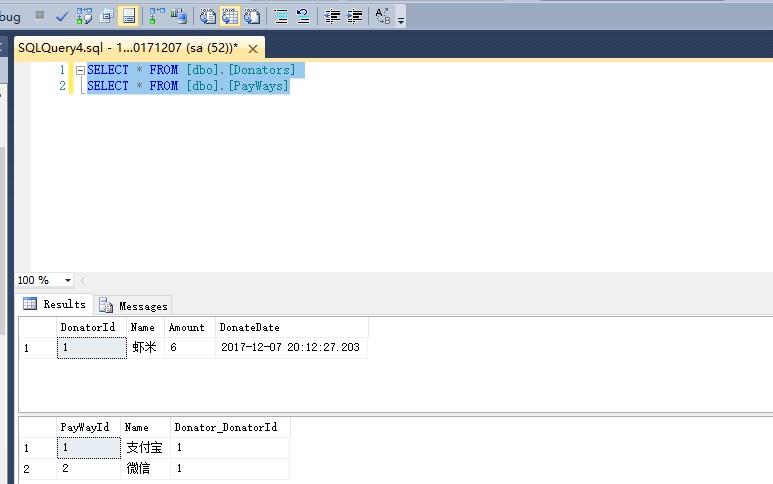Display the estimated execution plan
The width and height of the screenshot is (773, 484).
(84, 16)
